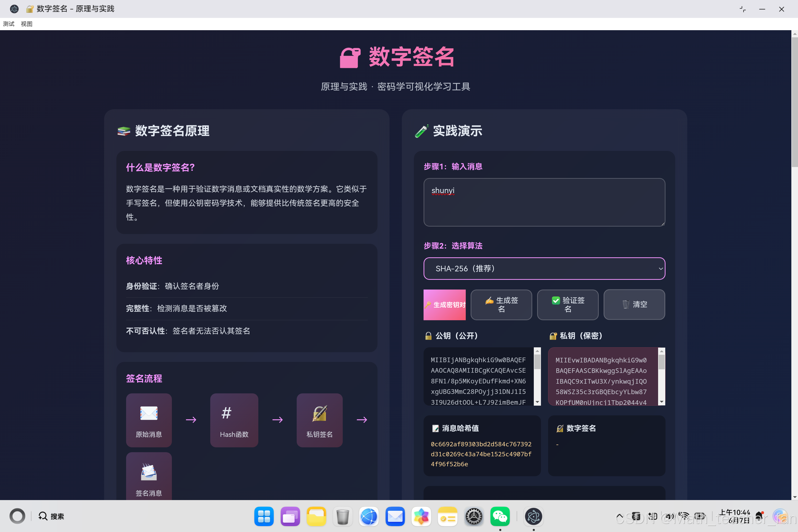Click the pink lock logo in header

[350, 58]
